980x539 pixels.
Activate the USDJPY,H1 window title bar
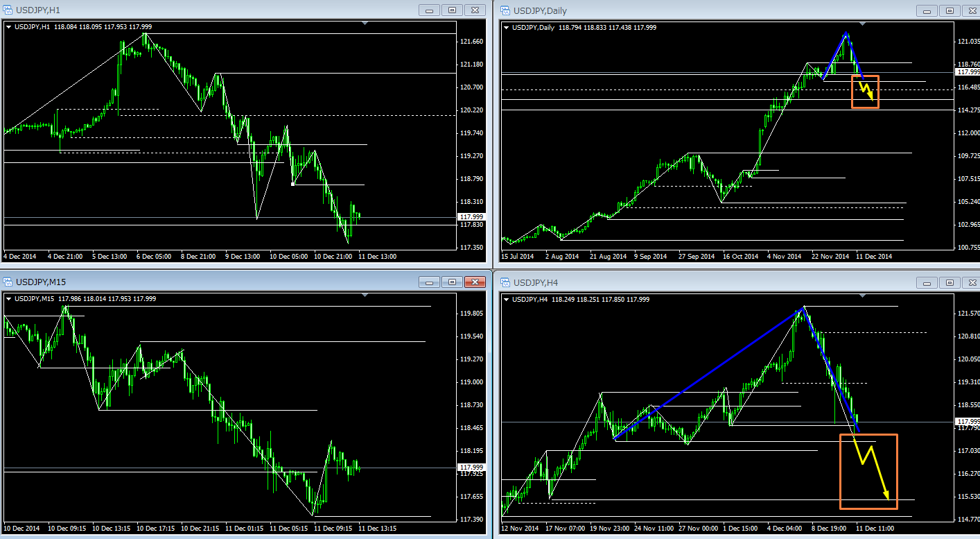208,10
